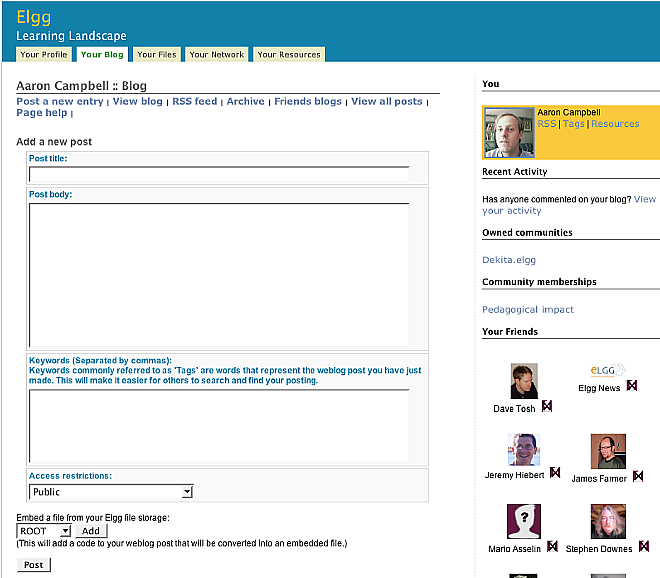
Task: Click the James Farmer name
Action: 599,479
